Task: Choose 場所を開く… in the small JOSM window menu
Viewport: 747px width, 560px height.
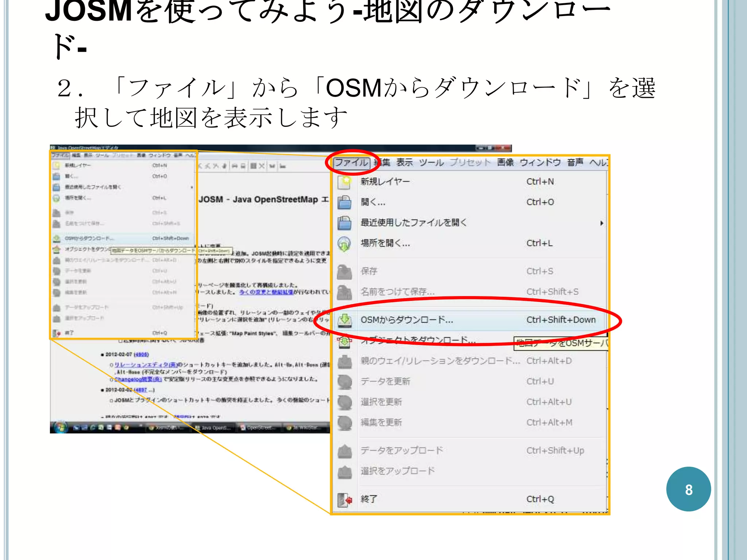Action: 123,198
